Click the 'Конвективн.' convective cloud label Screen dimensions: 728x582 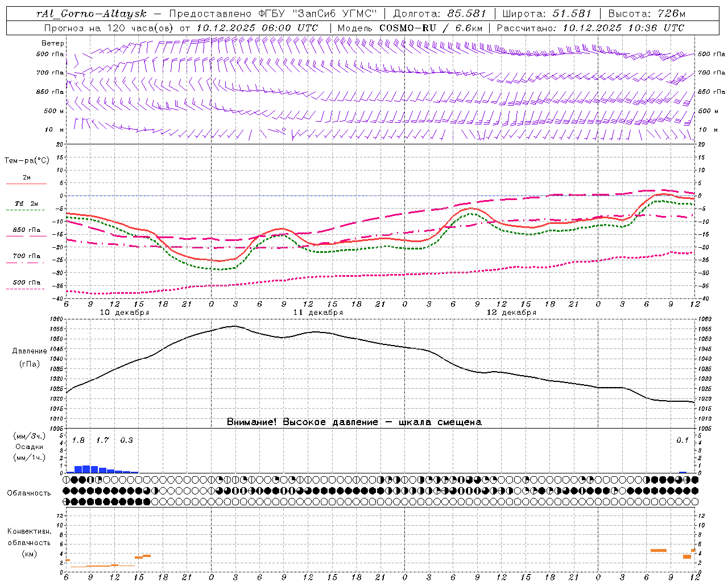pos(29,531)
